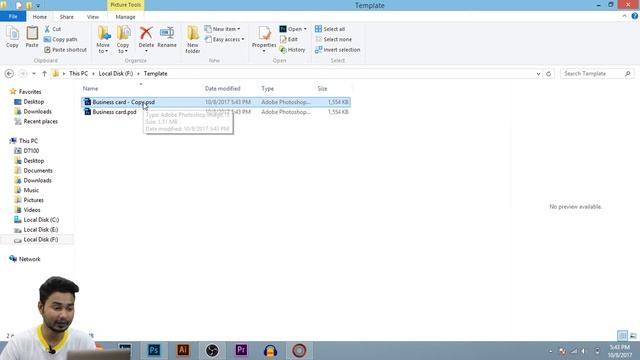
Task: Open the Copy to dropdown
Action: coord(123,40)
